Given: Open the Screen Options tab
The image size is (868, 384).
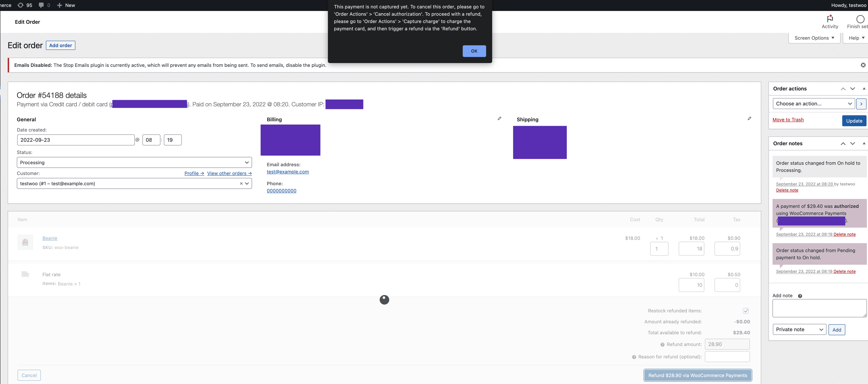Looking at the screenshot, I should point(814,38).
